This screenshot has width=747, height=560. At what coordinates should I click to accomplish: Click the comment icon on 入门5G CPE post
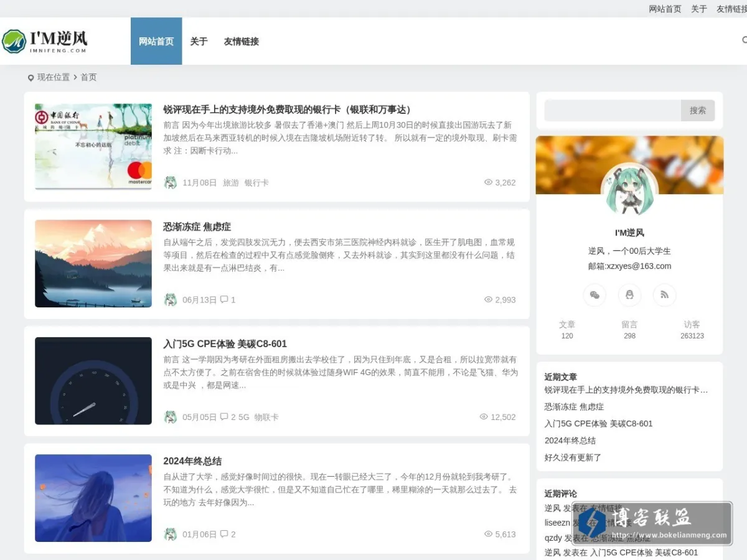pyautogui.click(x=224, y=416)
